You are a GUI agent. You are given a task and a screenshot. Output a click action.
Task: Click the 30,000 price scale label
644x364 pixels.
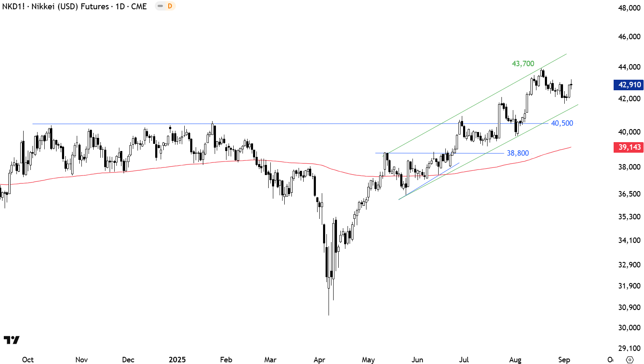point(629,328)
